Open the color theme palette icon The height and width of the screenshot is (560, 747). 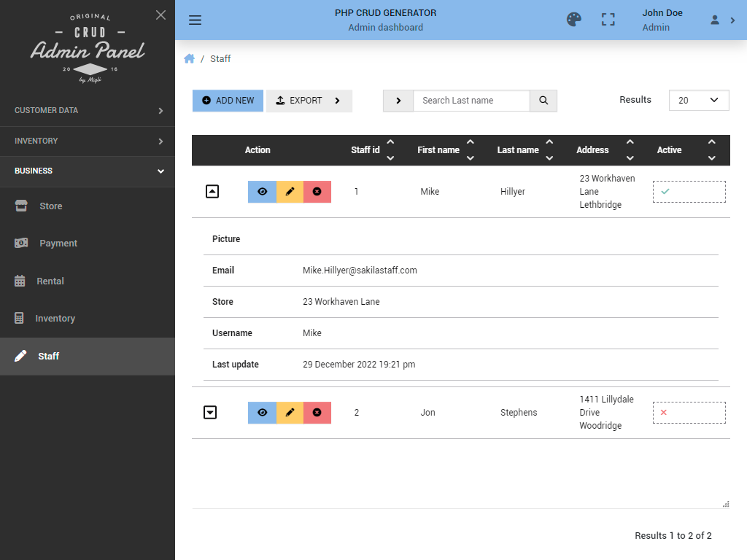point(574,20)
